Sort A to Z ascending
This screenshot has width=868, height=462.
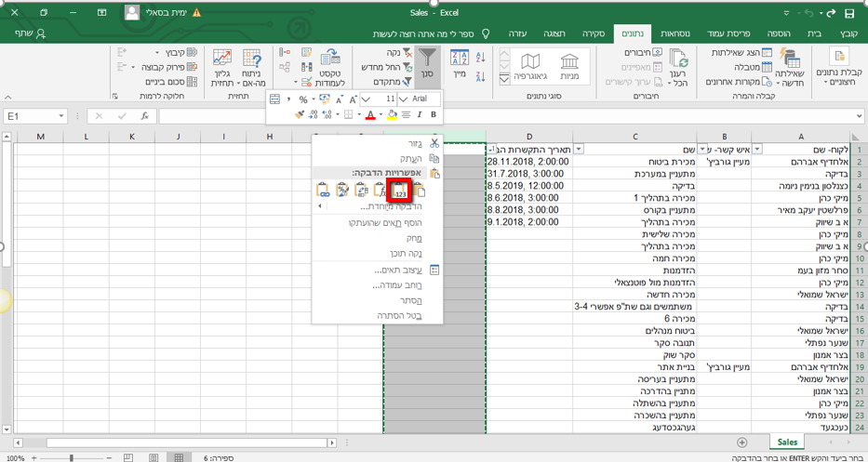pos(480,57)
